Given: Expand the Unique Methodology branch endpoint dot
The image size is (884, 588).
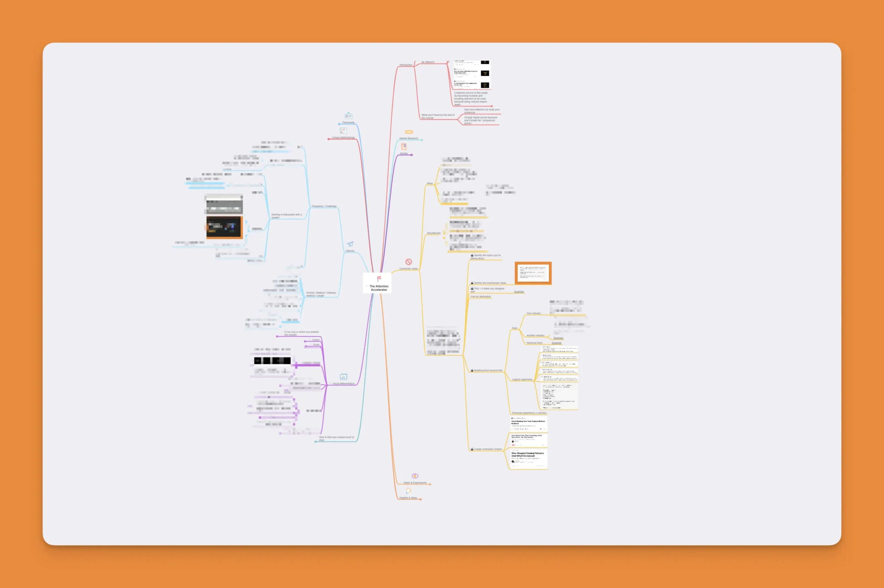Looking at the screenshot, I should coord(328,139).
